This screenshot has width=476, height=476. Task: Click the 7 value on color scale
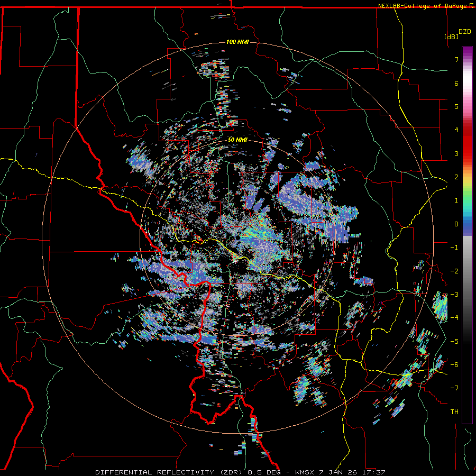(456, 59)
